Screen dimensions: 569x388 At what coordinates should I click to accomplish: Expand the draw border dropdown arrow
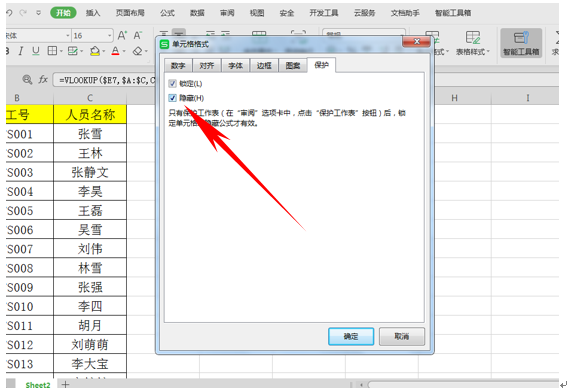(x=81, y=51)
